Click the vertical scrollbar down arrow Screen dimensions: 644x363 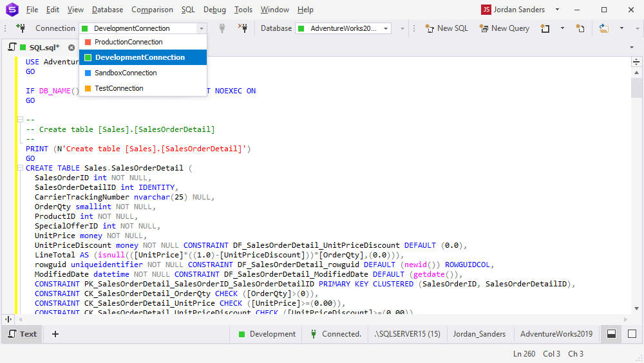coord(636,308)
